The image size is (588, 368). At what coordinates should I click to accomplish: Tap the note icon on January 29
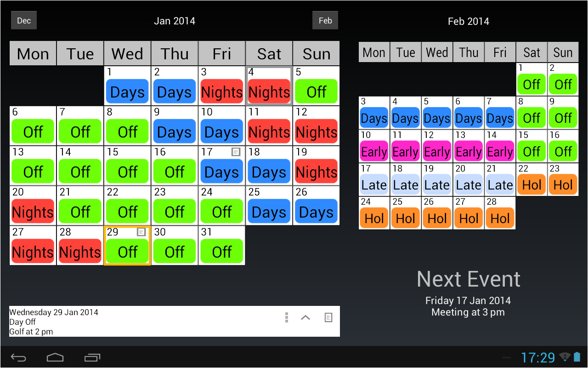(x=141, y=232)
